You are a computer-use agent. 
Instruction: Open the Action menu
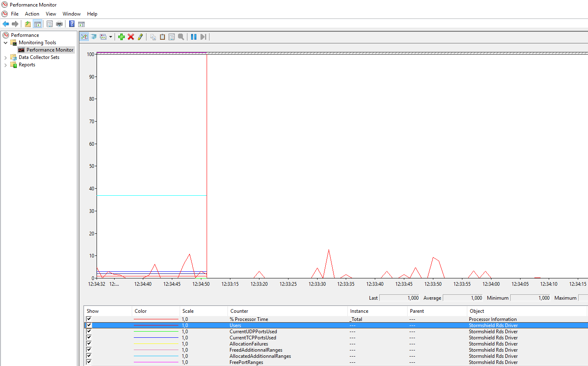click(32, 14)
